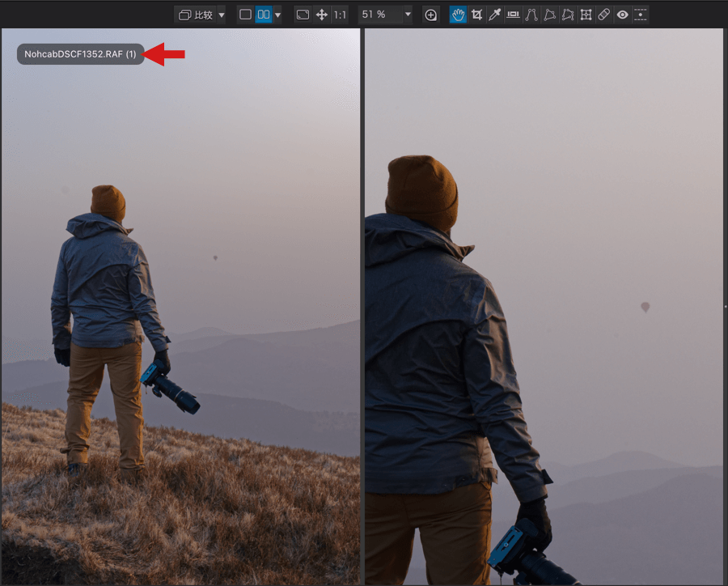This screenshot has width=728, height=586.
Task: Select the eight-point perspective tool
Action: (568, 15)
